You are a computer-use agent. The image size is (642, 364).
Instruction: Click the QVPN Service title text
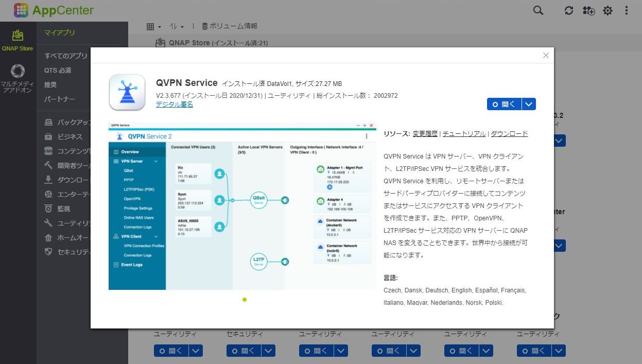coord(187,83)
